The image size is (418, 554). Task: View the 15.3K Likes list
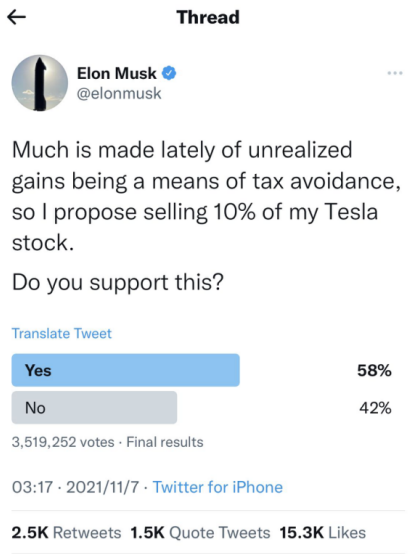tap(323, 532)
